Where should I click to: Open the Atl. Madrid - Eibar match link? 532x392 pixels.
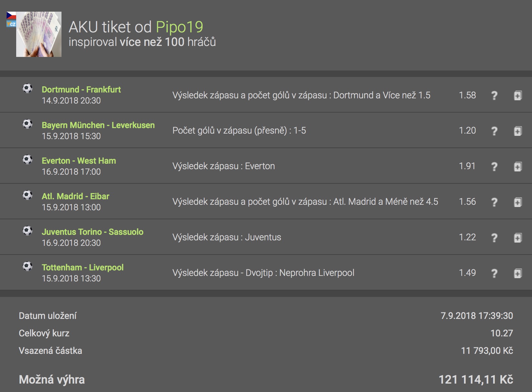pyautogui.click(x=75, y=196)
